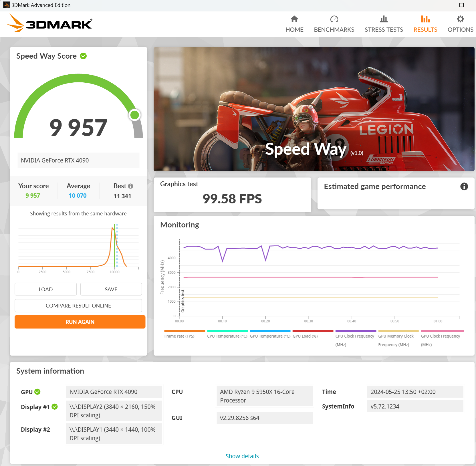Click the GUI version v2.29.8256 s64

265,418
